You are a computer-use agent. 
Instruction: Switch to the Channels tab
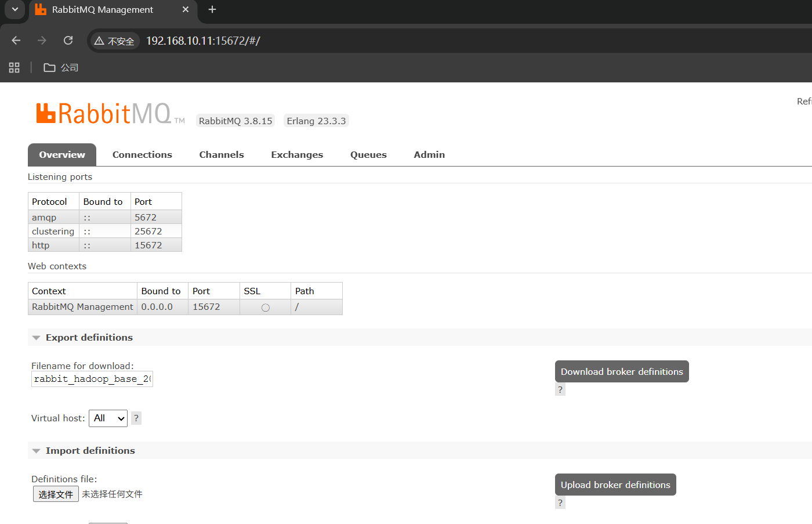(x=222, y=154)
